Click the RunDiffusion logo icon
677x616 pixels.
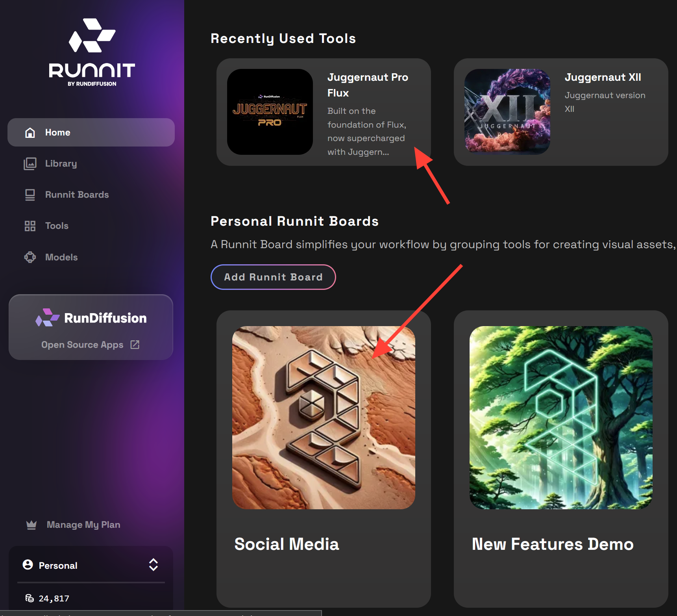(47, 317)
